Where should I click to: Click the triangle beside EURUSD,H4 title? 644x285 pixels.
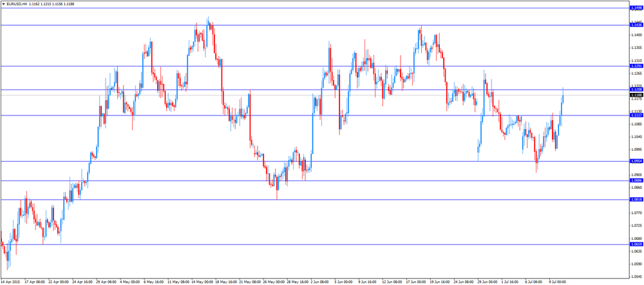tap(3, 3)
